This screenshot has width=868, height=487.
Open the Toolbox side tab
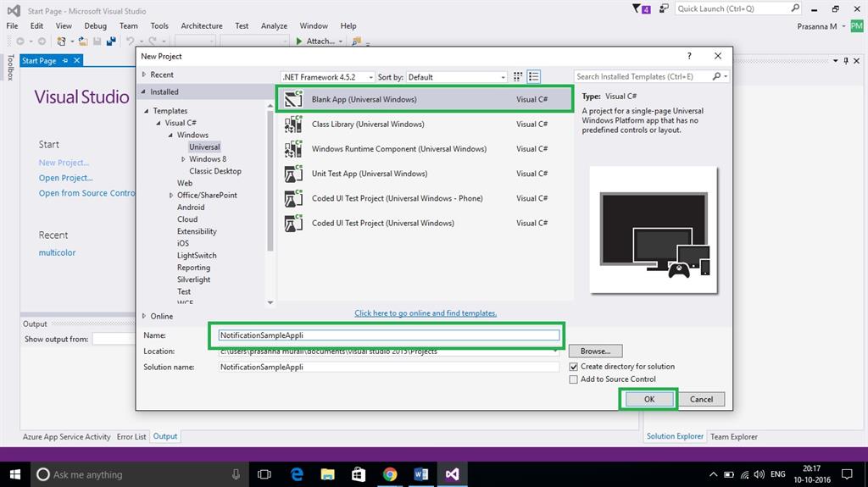[10, 67]
